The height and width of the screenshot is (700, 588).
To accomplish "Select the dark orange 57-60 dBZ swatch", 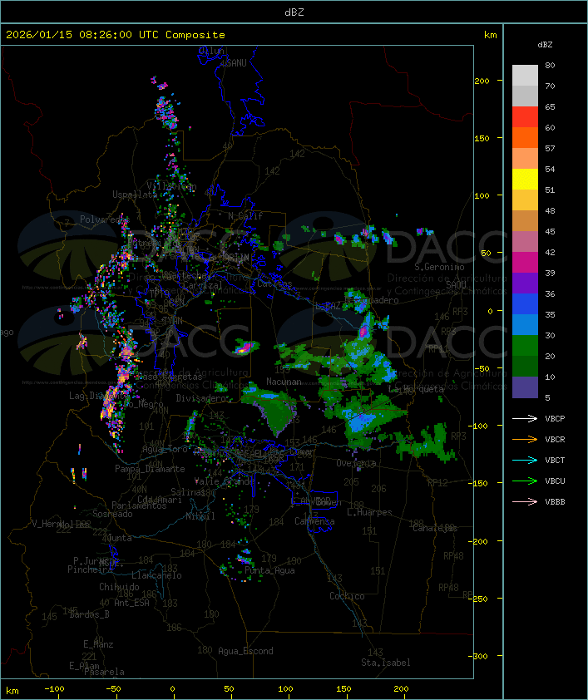I will (x=525, y=137).
